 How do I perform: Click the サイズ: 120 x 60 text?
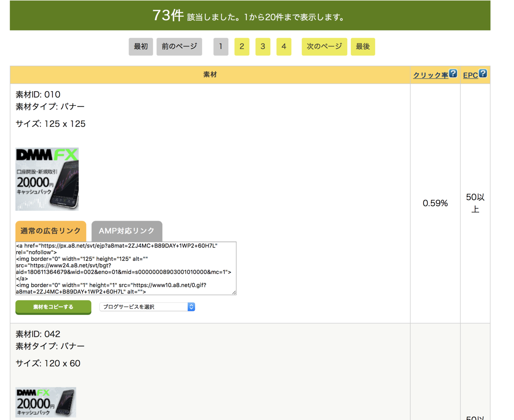point(48,363)
